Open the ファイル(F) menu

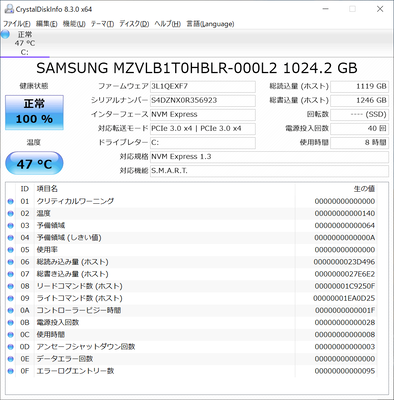pos(17,24)
